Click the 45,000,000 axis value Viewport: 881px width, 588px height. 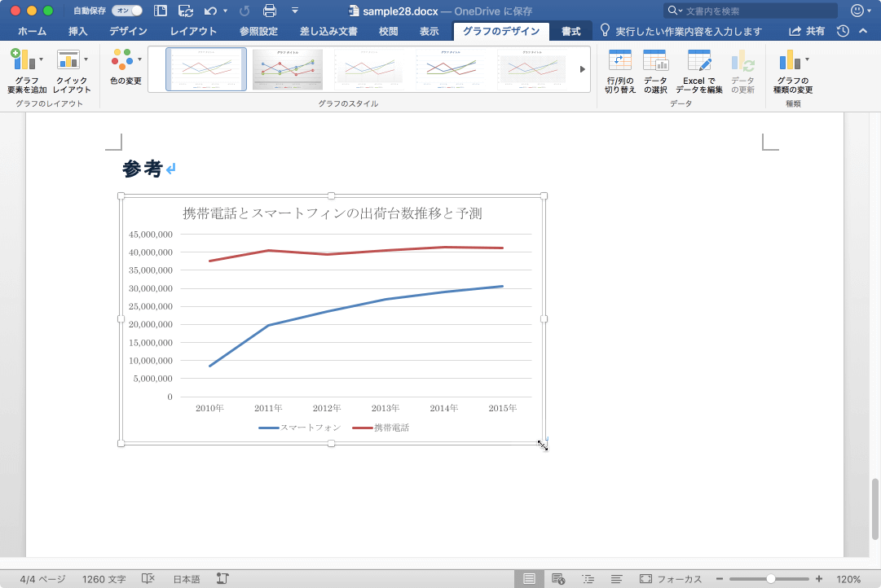[x=151, y=235]
